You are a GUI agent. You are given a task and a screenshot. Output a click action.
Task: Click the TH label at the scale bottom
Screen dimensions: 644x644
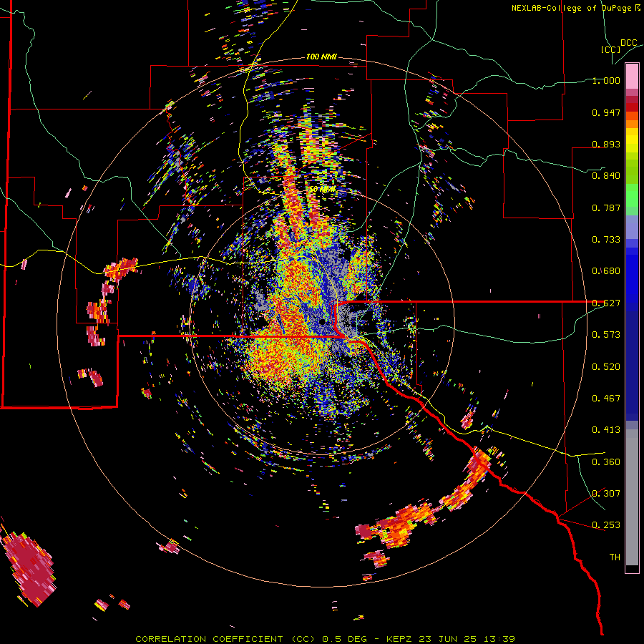(615, 557)
